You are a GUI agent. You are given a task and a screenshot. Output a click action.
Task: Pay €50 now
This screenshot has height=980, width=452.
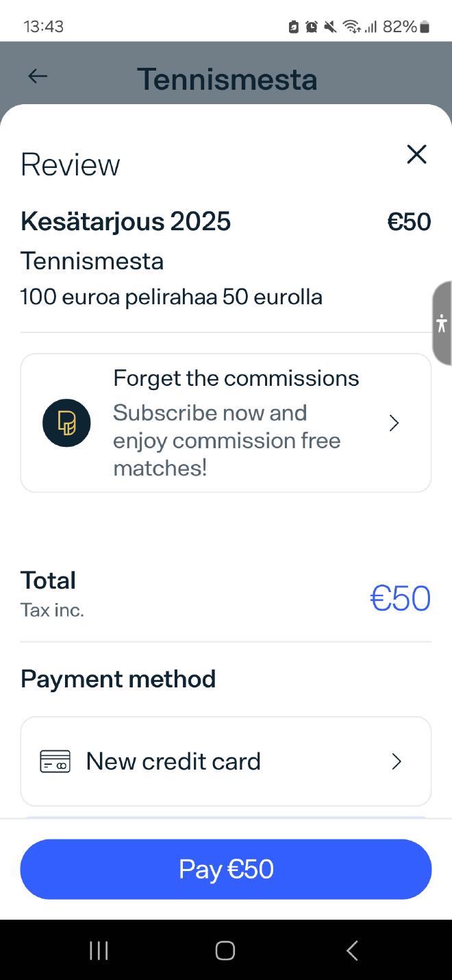tap(226, 869)
